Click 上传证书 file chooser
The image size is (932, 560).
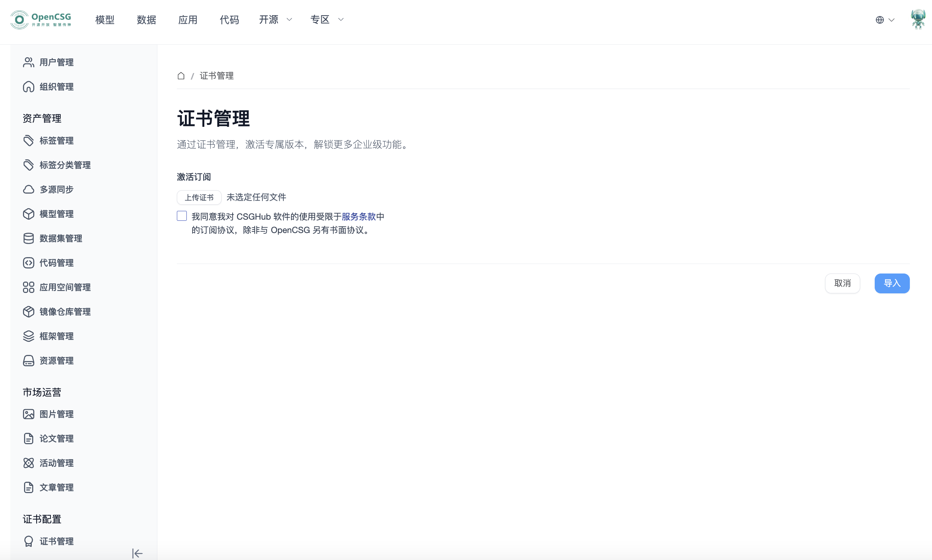(199, 197)
